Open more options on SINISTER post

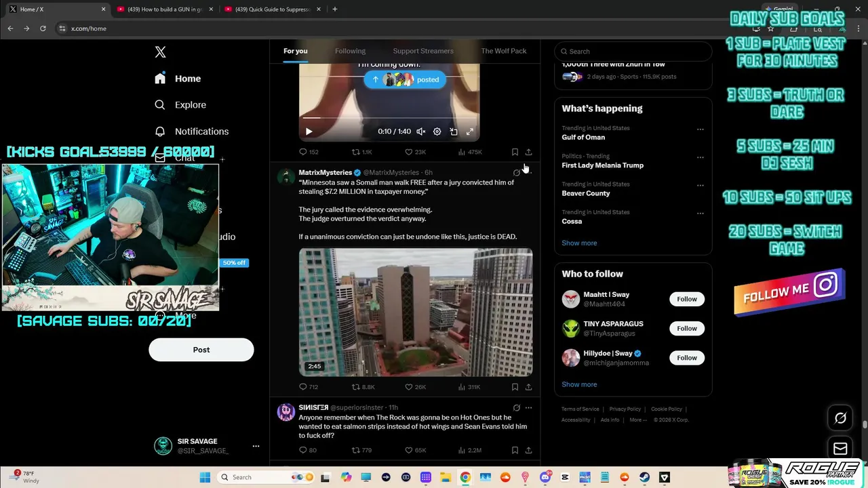point(528,408)
